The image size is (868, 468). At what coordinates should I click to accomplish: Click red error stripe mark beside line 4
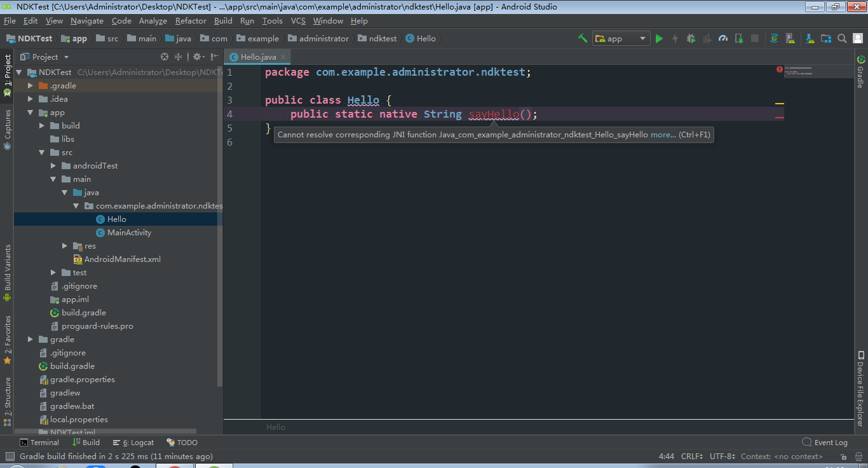[x=780, y=118]
